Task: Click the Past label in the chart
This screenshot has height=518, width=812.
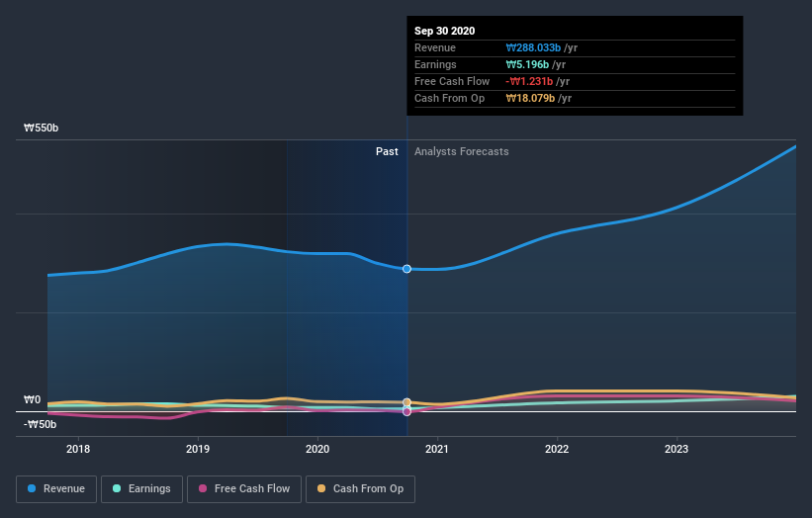Action: click(x=387, y=151)
